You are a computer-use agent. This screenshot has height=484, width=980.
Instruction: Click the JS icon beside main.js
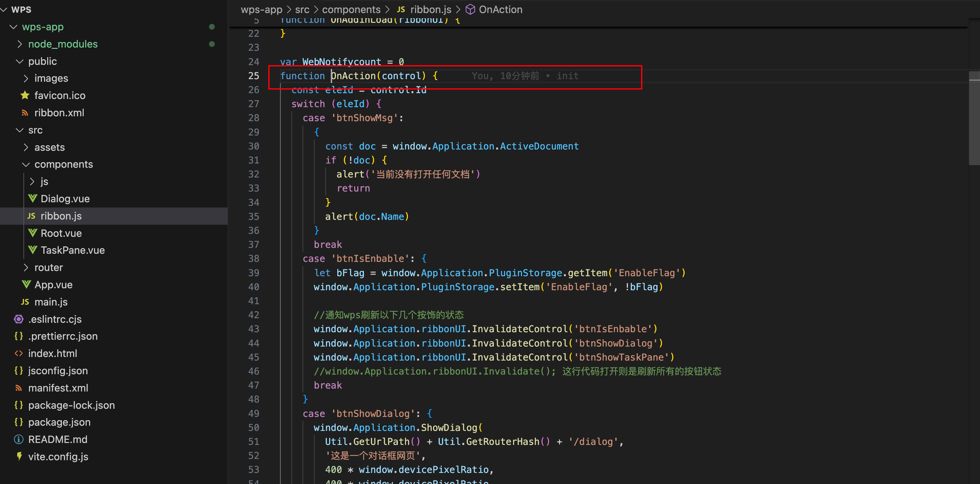(x=25, y=302)
